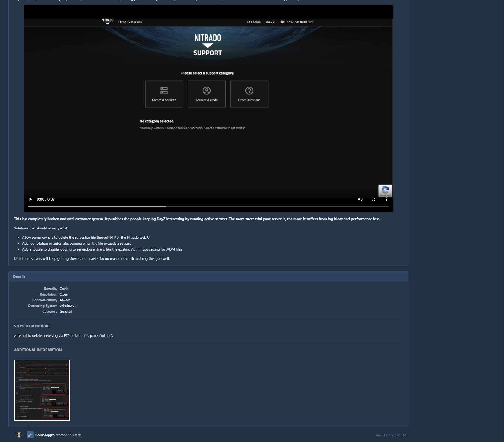Seek along the video progress bar
Image resolution: width=504 pixels, height=442 pixels.
tap(208, 206)
